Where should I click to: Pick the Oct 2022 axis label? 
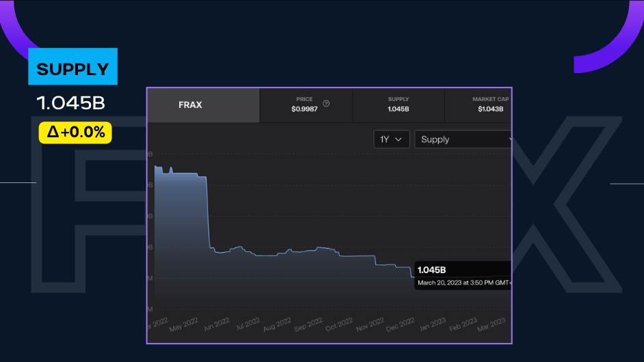(x=339, y=326)
